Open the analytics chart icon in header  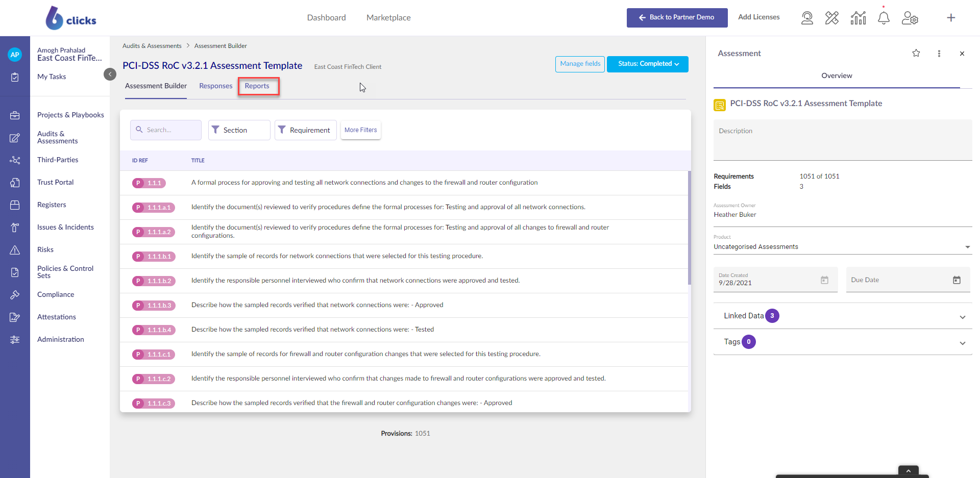tap(858, 18)
